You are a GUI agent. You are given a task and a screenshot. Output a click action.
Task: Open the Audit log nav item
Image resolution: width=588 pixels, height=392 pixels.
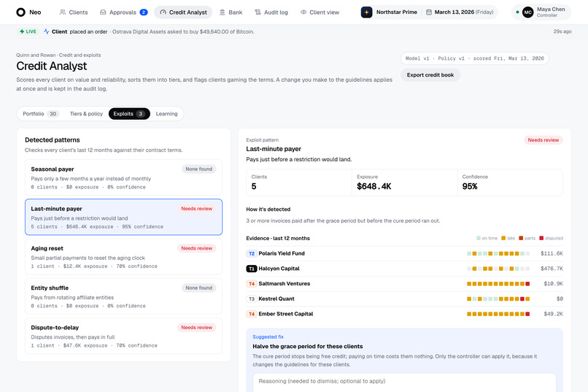pos(271,12)
